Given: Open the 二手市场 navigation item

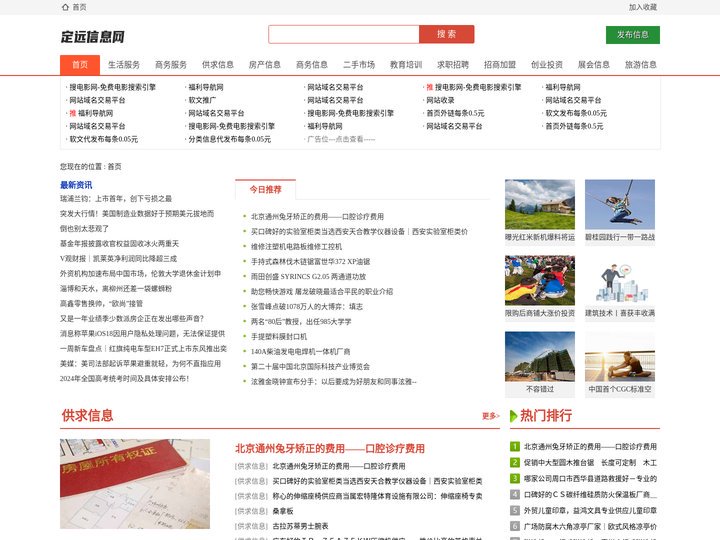Looking at the screenshot, I should (x=359, y=65).
